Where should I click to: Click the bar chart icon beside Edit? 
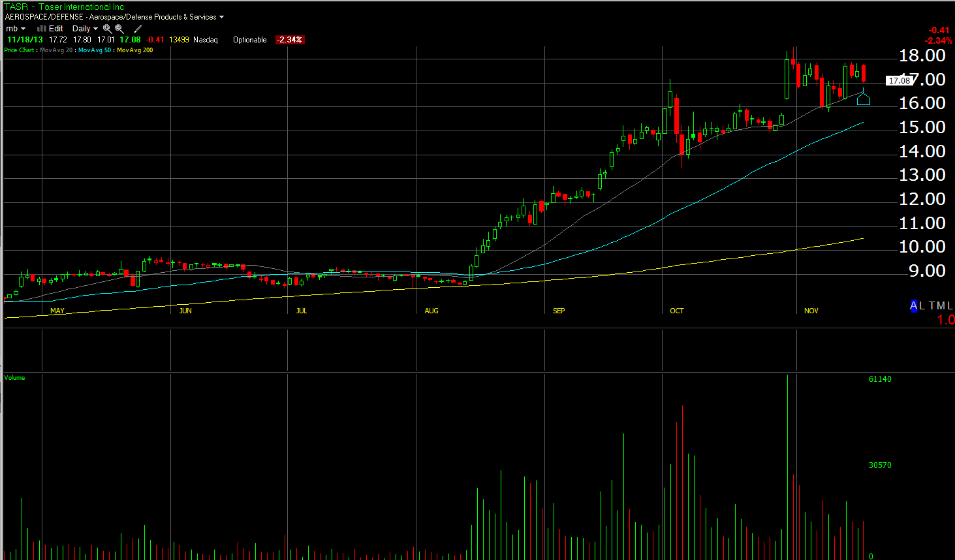42,29
